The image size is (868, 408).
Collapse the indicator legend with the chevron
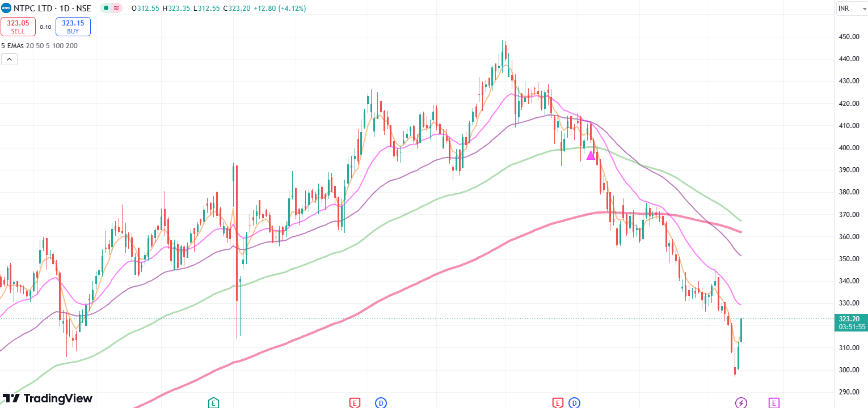9,59
